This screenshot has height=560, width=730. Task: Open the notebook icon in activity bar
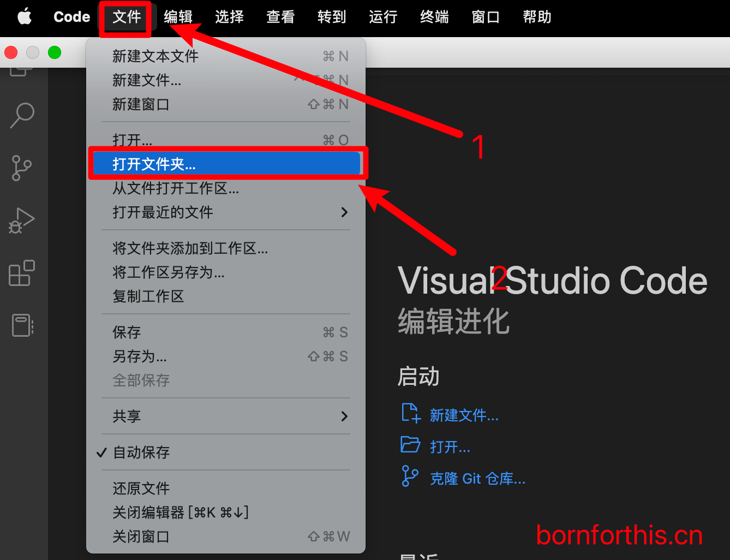pyautogui.click(x=22, y=325)
